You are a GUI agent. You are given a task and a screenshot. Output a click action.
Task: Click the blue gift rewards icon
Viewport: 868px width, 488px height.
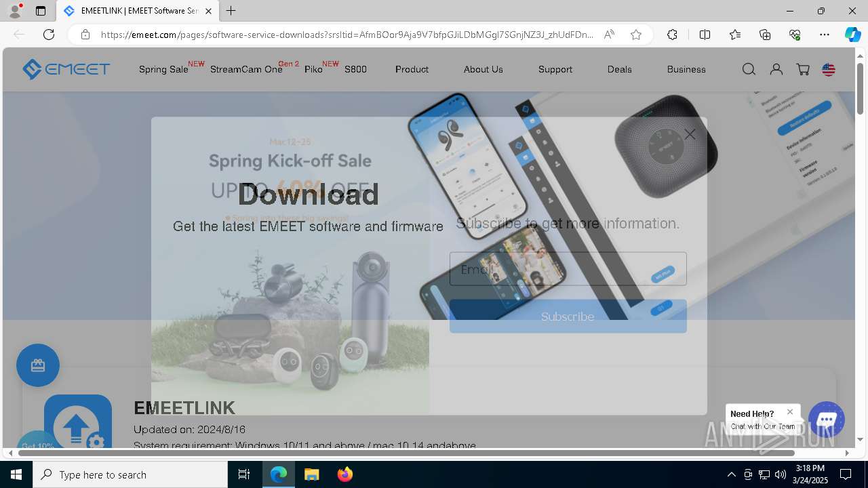tap(38, 365)
